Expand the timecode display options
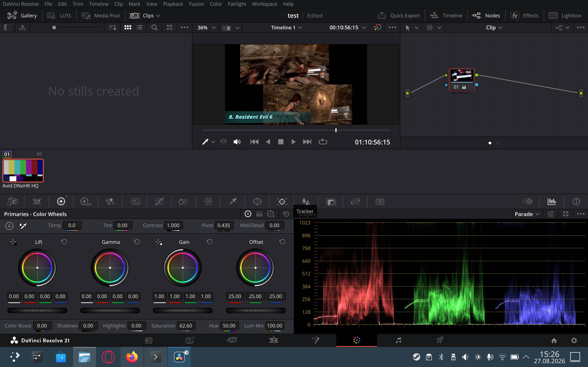This screenshot has width=588, height=367. coord(364,28)
